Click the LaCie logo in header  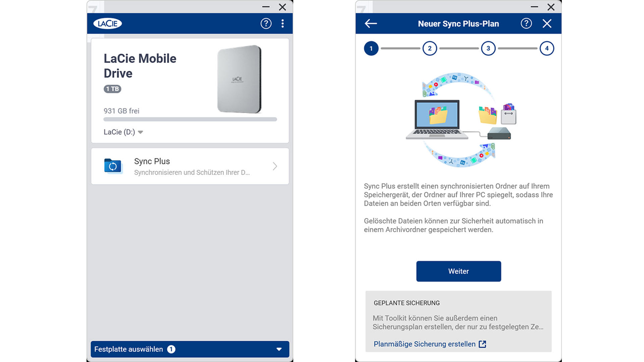tap(107, 23)
